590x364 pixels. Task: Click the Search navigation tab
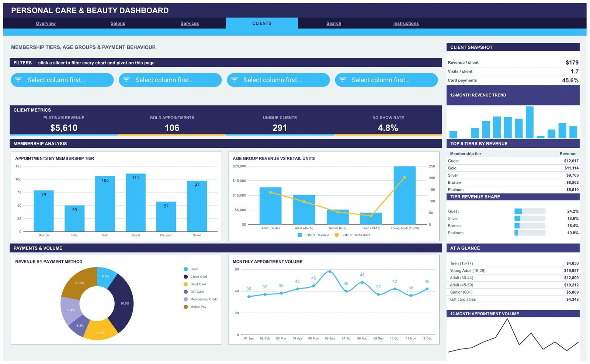click(334, 23)
